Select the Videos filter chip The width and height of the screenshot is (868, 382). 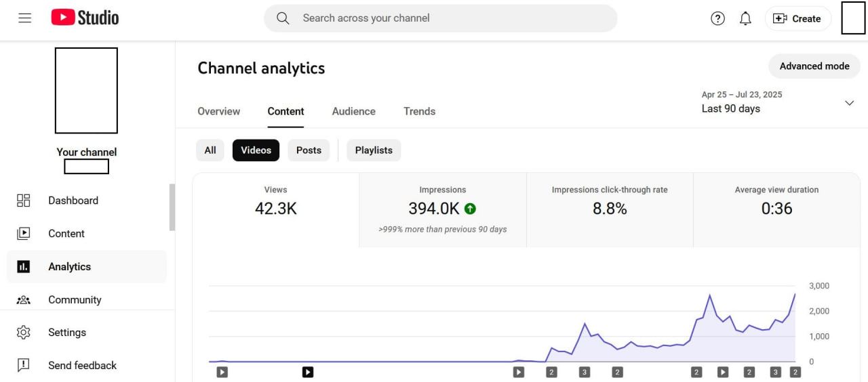click(256, 150)
